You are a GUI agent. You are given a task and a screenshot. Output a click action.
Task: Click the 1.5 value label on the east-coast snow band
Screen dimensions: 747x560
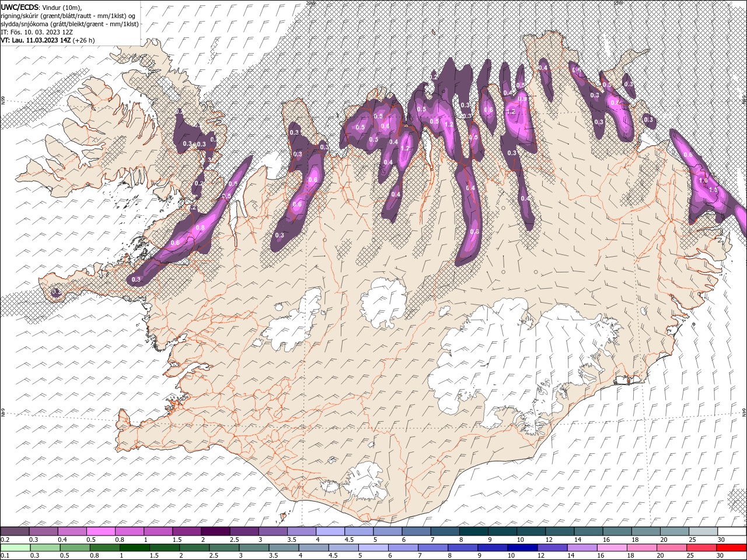[713, 190]
